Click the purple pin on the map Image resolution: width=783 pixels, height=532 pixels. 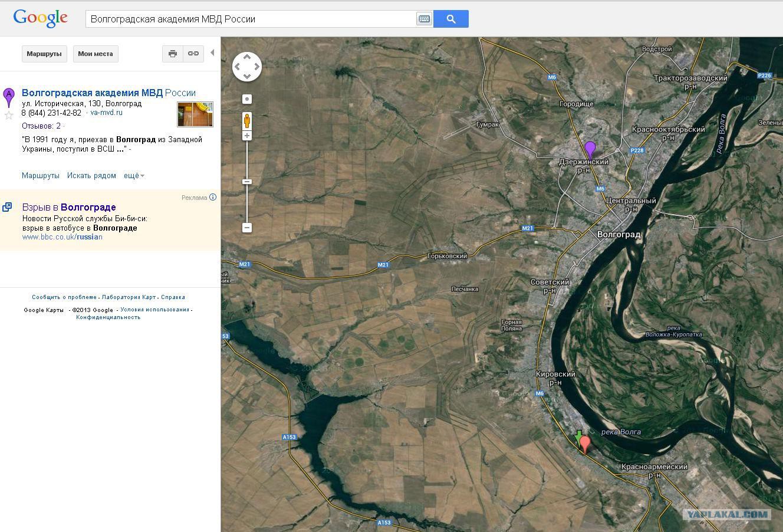click(x=590, y=149)
